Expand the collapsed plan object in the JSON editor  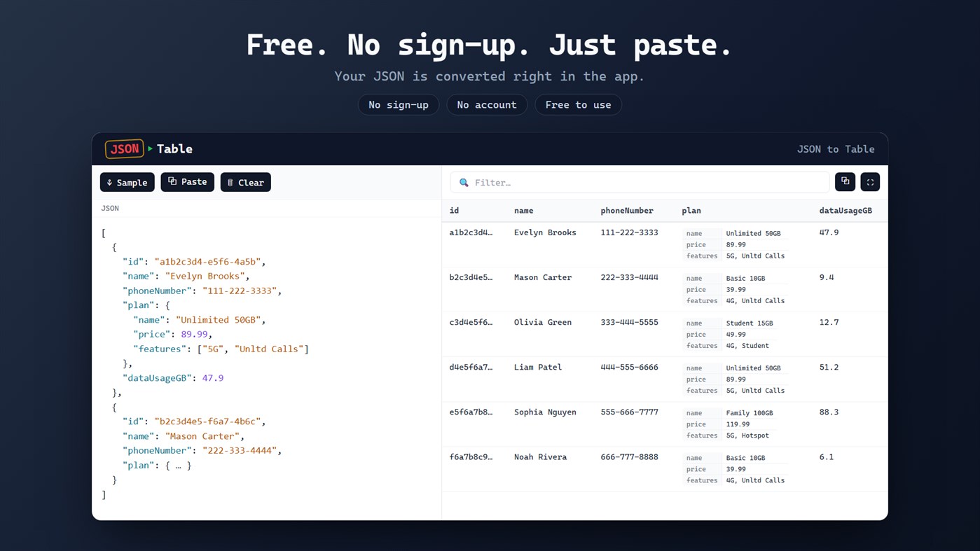178,465
